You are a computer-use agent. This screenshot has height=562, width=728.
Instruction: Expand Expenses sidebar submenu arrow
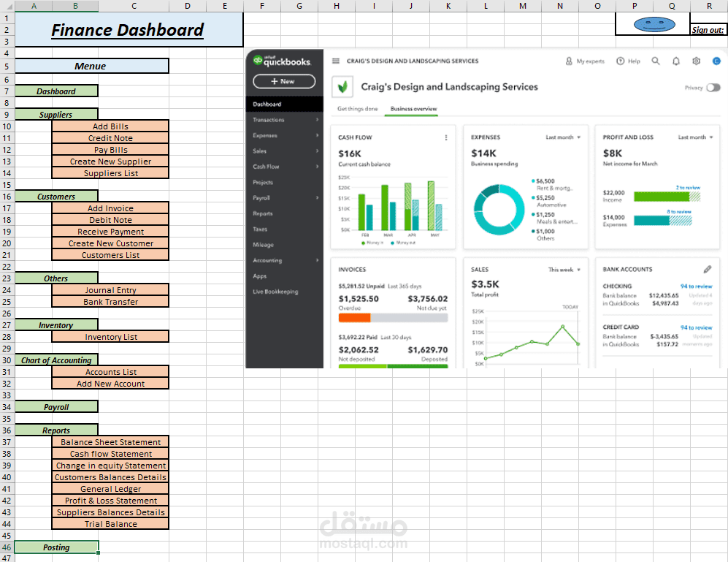pos(317,135)
